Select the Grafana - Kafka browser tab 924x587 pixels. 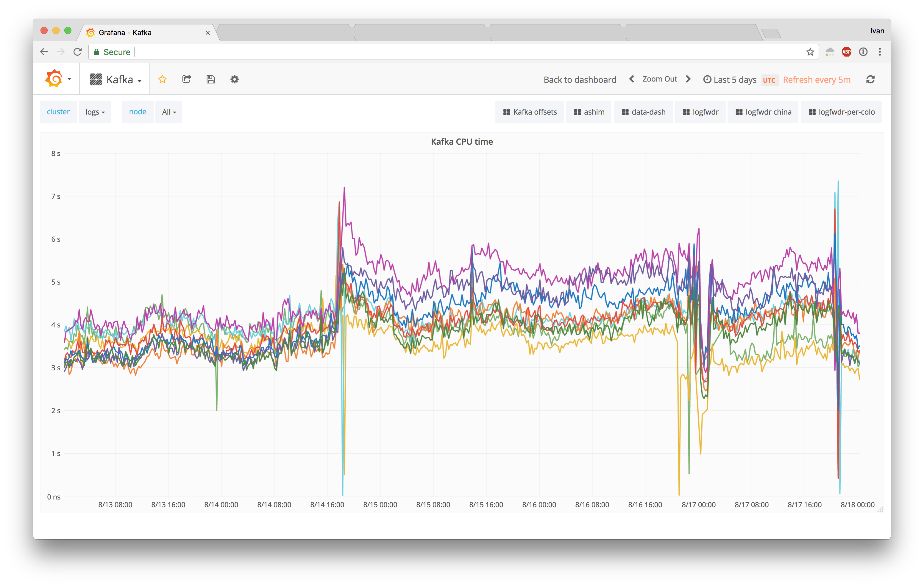(x=148, y=33)
